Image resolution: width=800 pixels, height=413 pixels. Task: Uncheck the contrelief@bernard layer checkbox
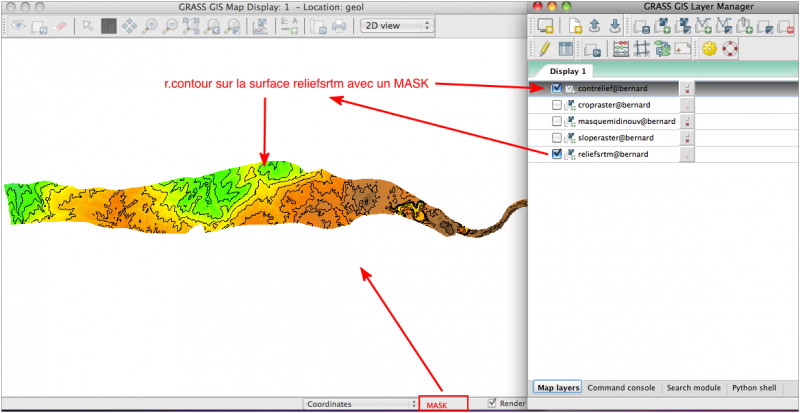tap(557, 88)
